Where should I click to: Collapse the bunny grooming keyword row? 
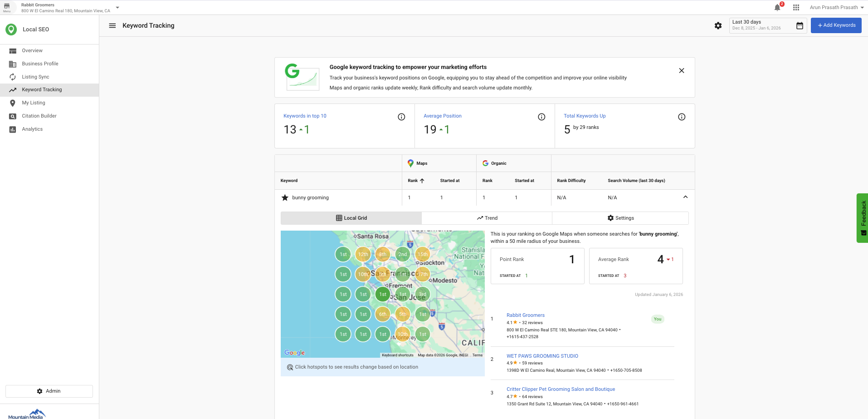(x=685, y=197)
